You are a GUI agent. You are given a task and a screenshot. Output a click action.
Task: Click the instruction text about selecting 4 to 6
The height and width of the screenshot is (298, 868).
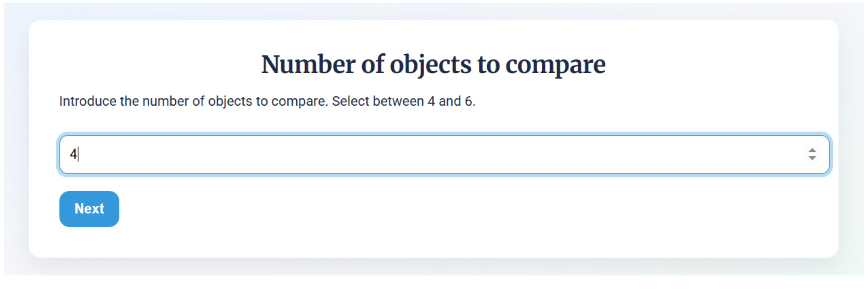pos(267,101)
